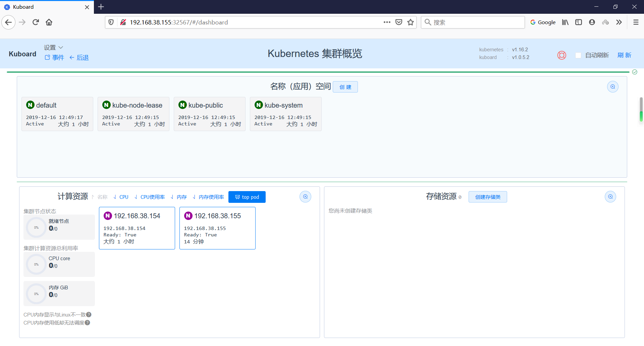Click the 内存 GiB 0% progress circle
644x346 pixels.
tap(36, 294)
